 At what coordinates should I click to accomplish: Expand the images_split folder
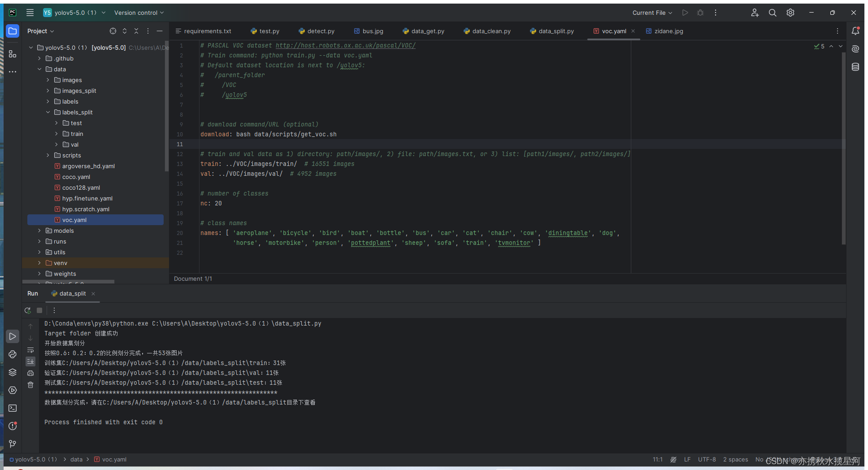tap(48, 91)
